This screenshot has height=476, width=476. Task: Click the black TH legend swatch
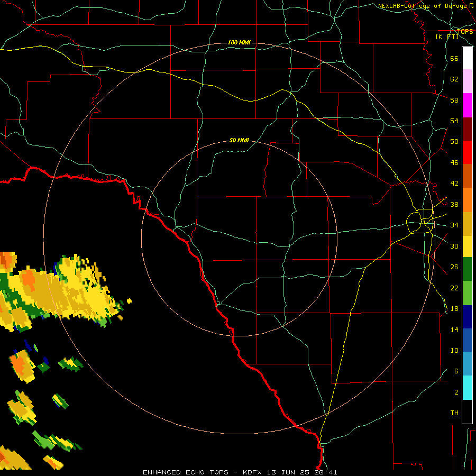[x=467, y=411]
